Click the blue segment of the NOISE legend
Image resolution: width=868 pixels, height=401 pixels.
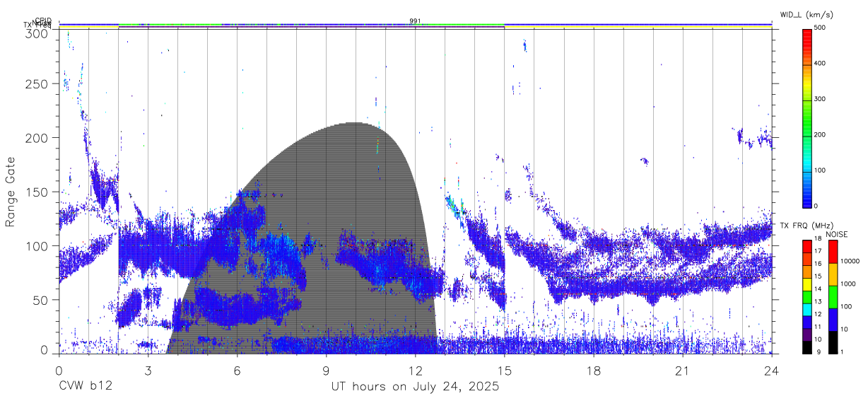click(x=832, y=319)
